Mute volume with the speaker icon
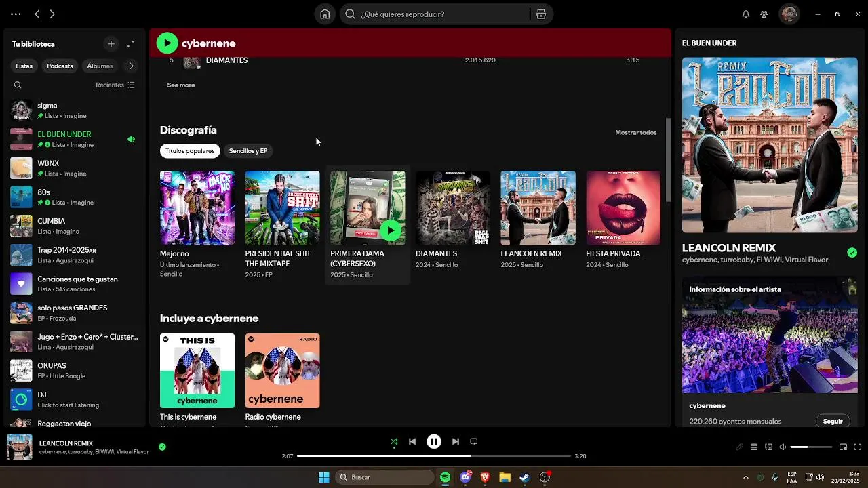 (x=783, y=447)
